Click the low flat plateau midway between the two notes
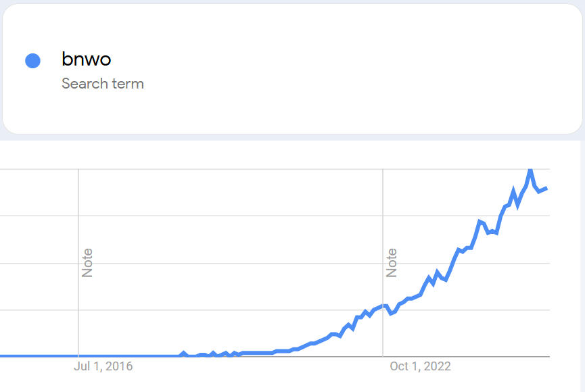Image resolution: width=585 pixels, height=392 pixels. [258, 353]
